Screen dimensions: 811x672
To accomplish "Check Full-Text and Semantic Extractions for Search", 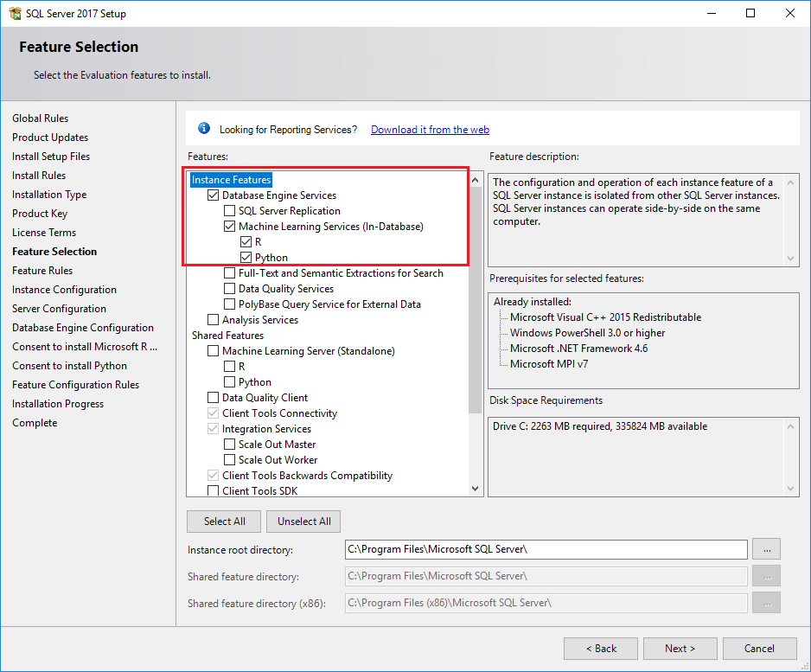I will click(x=230, y=273).
